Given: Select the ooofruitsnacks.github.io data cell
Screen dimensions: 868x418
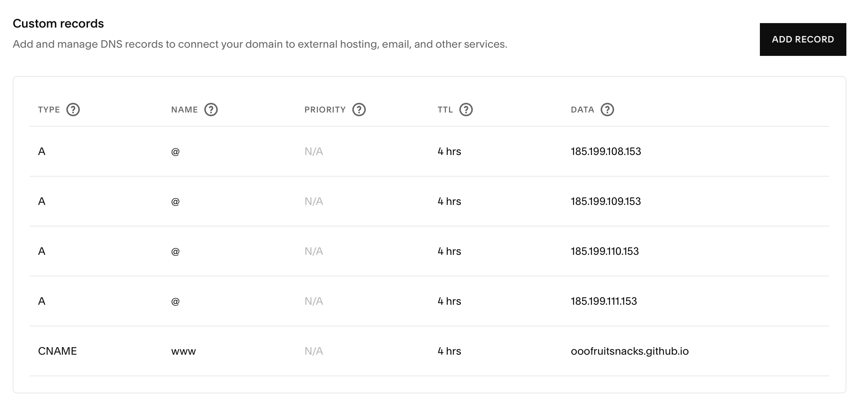Looking at the screenshot, I should 630,351.
